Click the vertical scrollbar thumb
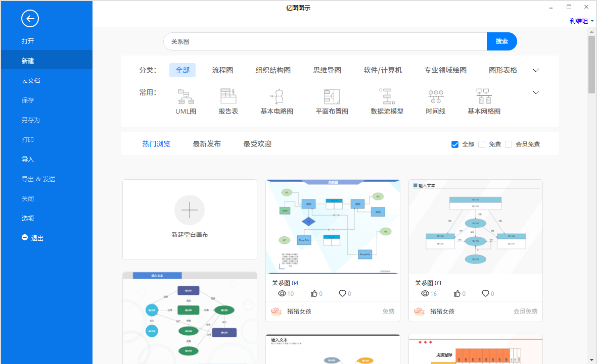The image size is (597, 364). pyautogui.click(x=591, y=65)
